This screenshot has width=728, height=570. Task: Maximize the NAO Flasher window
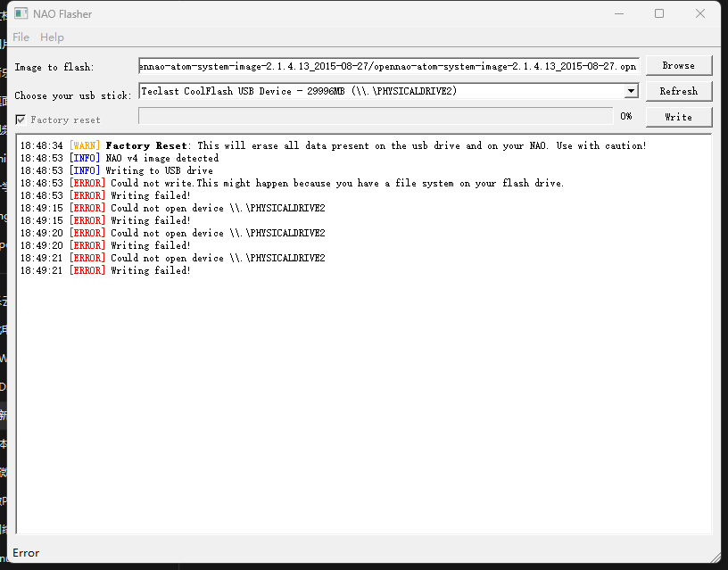point(659,13)
